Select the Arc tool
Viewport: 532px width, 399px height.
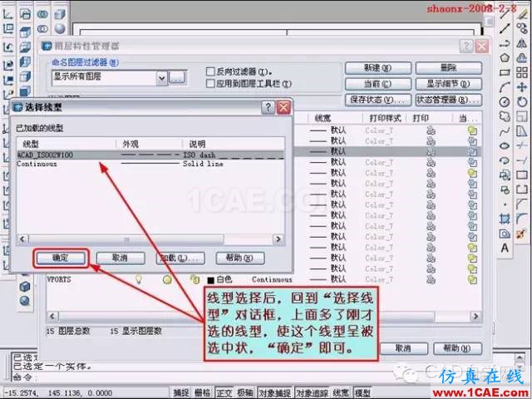pyautogui.click(x=505, y=87)
